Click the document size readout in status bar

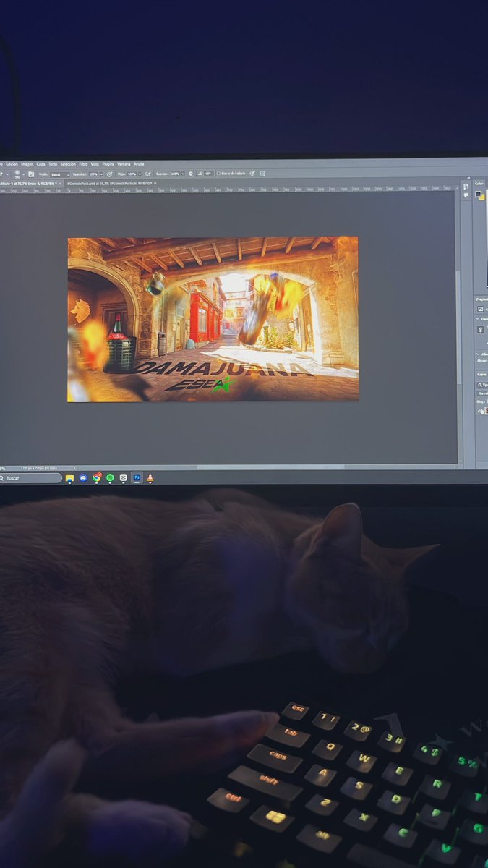tap(38, 468)
